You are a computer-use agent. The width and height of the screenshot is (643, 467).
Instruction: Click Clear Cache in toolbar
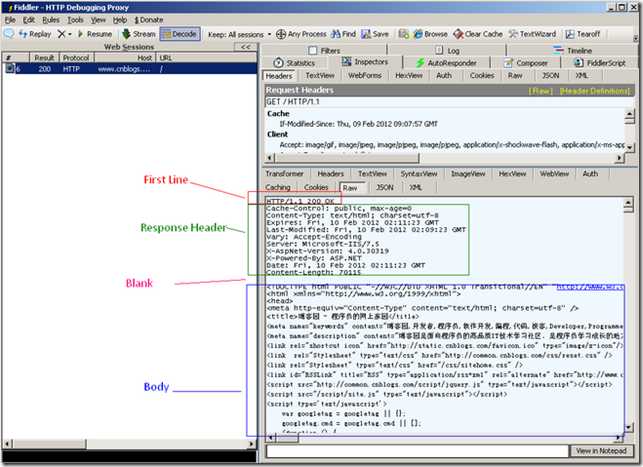pos(478,34)
